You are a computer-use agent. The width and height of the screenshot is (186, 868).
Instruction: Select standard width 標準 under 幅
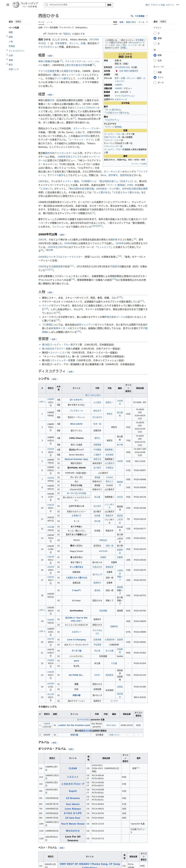(x=155, y=55)
